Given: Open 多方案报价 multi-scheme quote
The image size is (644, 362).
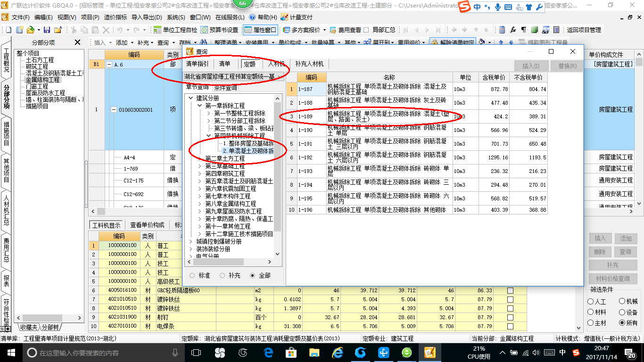Looking at the screenshot, I should 302,30.
